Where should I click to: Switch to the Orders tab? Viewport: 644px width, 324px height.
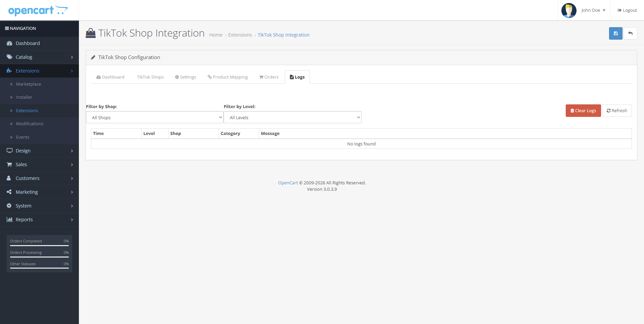coord(269,77)
